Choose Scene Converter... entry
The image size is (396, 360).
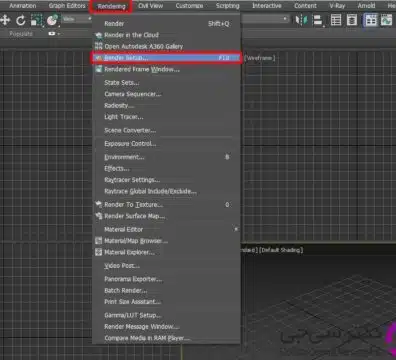[166, 130]
